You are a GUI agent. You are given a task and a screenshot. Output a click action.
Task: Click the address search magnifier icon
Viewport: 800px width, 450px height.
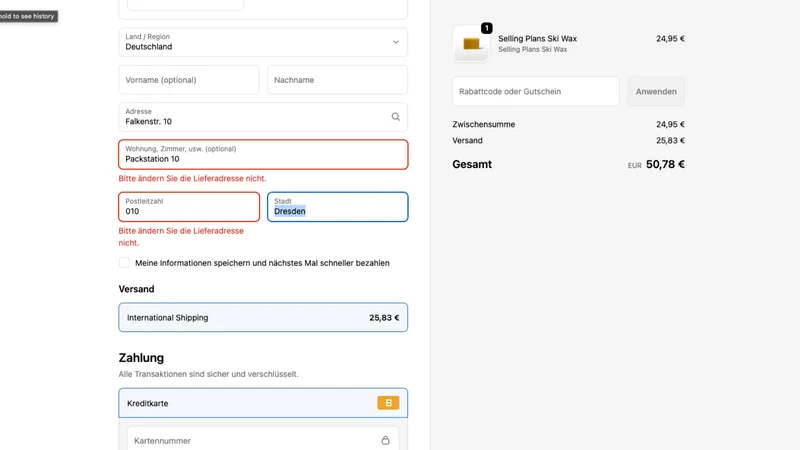pos(395,117)
